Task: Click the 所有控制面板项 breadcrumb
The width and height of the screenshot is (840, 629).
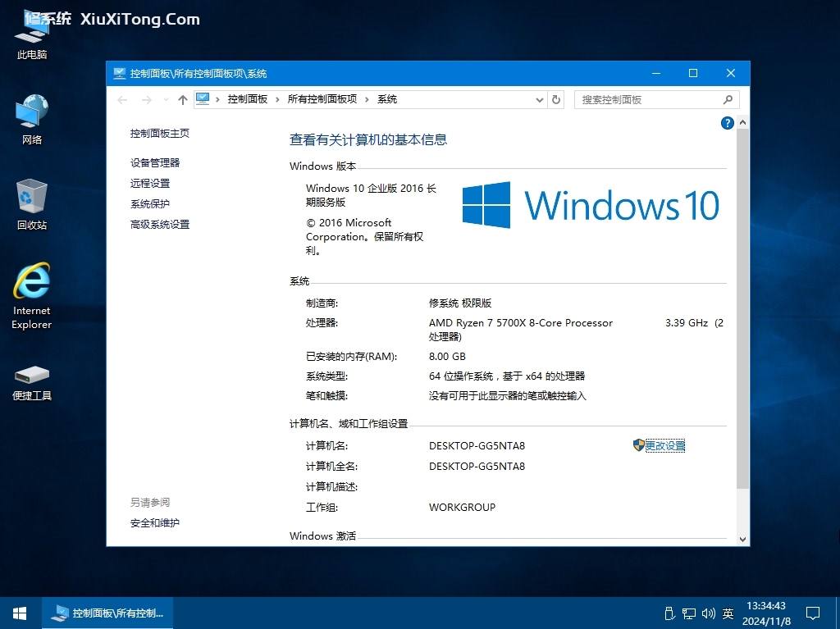Action: pyautogui.click(x=322, y=99)
